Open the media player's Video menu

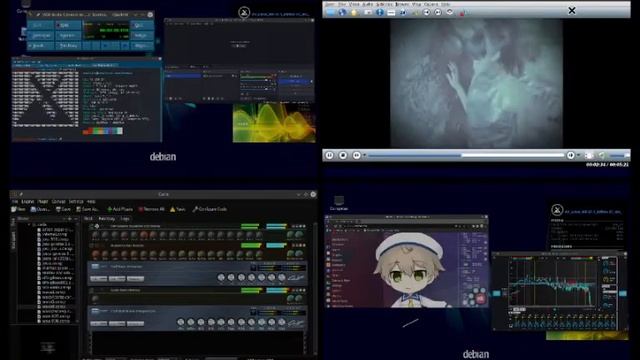355,4
